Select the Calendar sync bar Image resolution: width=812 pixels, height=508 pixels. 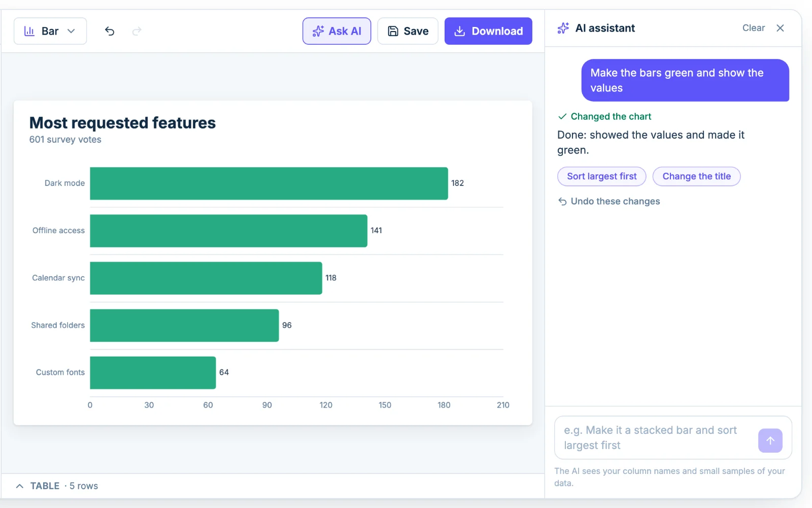(206, 278)
